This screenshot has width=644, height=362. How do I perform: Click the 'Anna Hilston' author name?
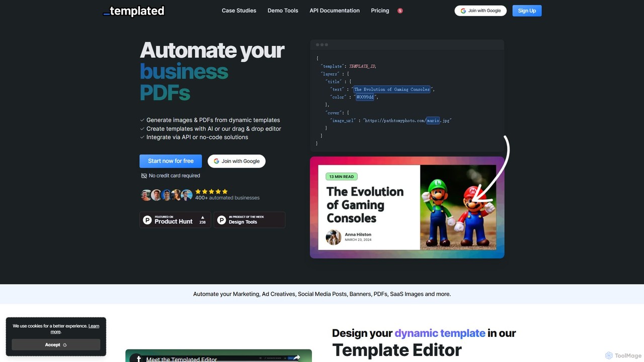[358, 234]
